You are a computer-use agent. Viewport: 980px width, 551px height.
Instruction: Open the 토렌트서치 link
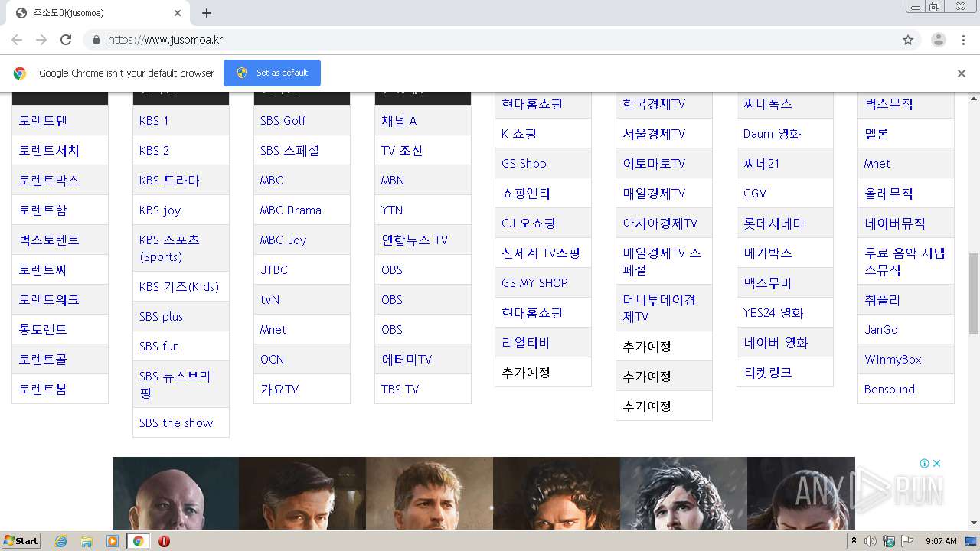(49, 151)
